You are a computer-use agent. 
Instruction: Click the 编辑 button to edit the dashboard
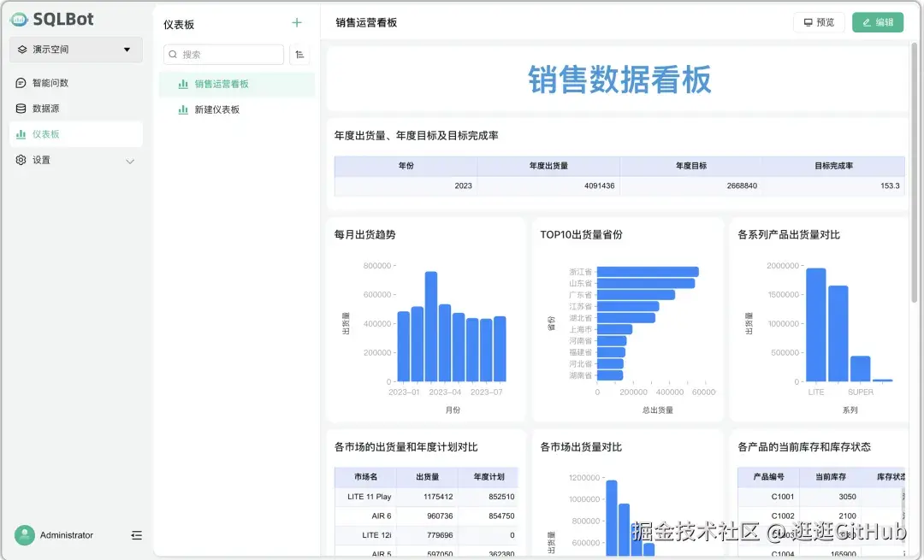(x=878, y=22)
